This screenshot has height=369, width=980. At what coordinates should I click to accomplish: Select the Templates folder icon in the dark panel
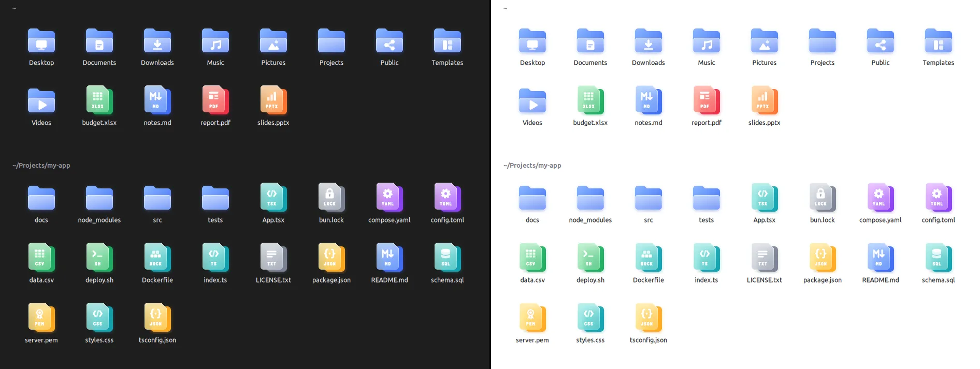click(448, 41)
